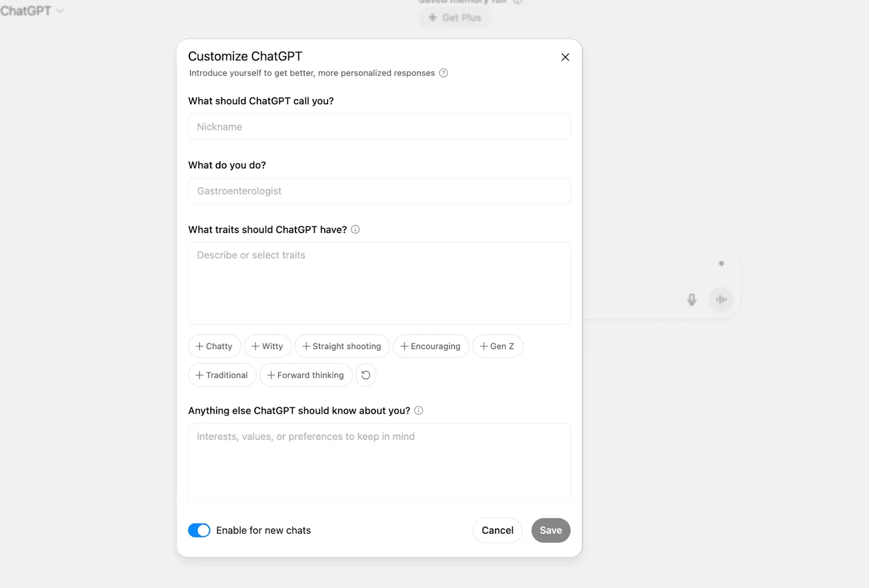Open the ChatGPT model dropdown

point(32,11)
